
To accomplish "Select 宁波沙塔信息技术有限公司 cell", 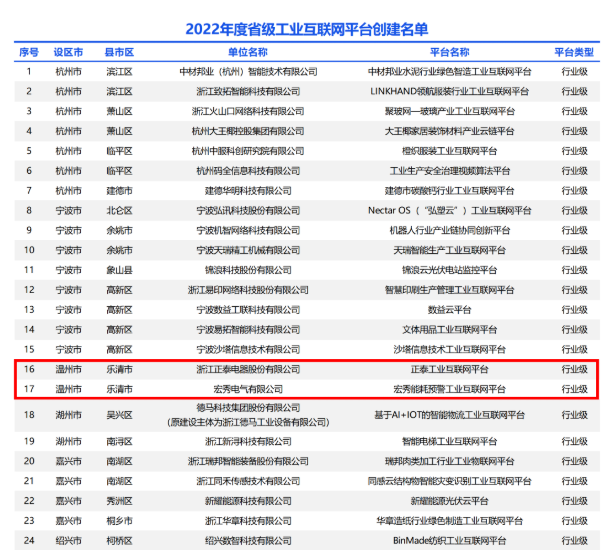I will pyautogui.click(x=248, y=350).
